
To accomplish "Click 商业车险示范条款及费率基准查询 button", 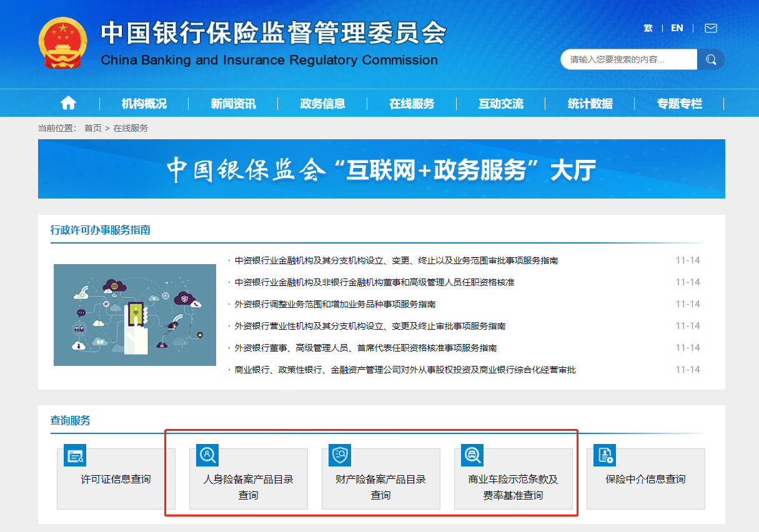I will 513,479.
